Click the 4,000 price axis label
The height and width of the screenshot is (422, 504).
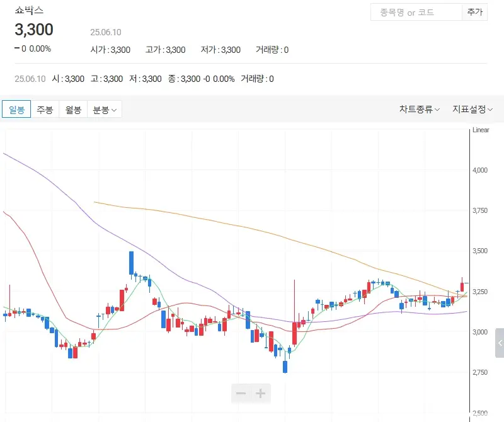tap(480, 170)
